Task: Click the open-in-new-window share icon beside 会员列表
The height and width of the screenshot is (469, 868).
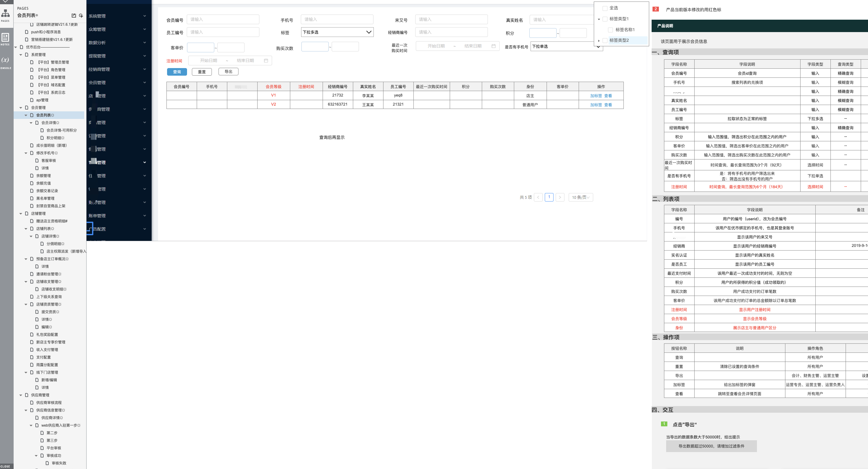Action: click(x=74, y=15)
